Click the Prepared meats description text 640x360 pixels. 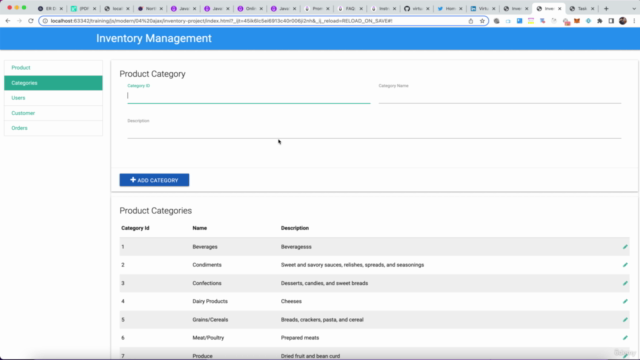click(300, 338)
